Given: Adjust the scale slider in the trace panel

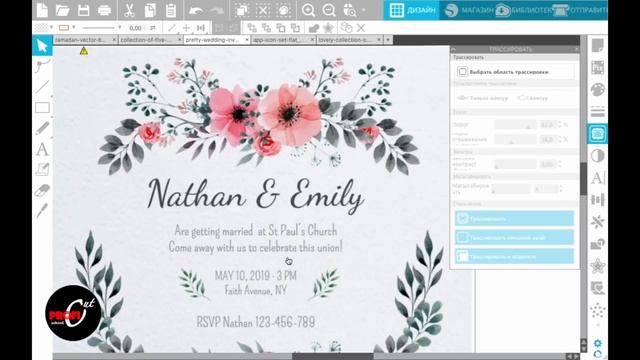Looking at the screenshot, I should click(510, 189).
